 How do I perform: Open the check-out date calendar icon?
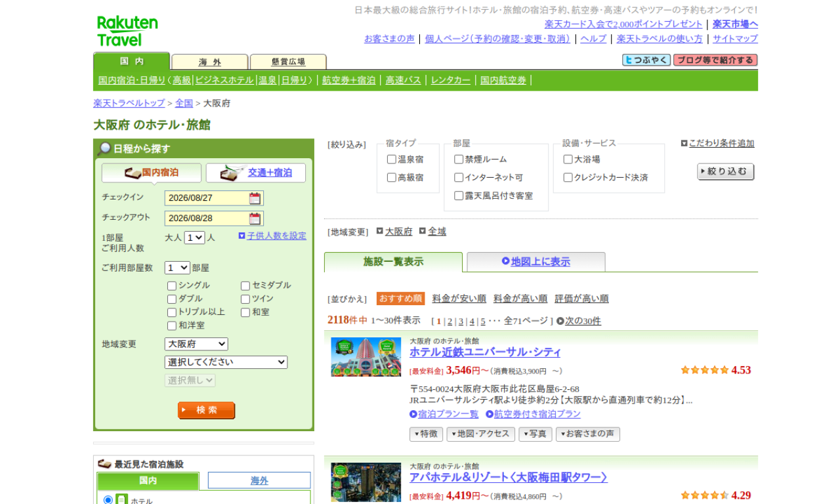[255, 219]
